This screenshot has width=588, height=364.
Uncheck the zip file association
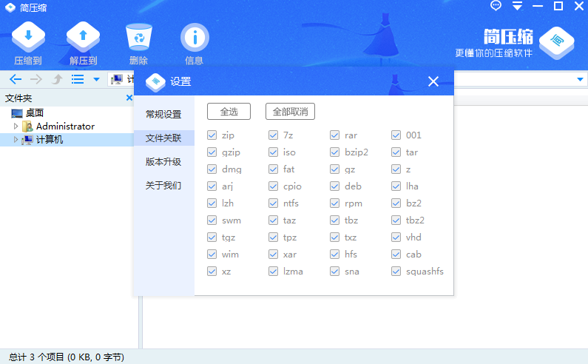click(212, 135)
